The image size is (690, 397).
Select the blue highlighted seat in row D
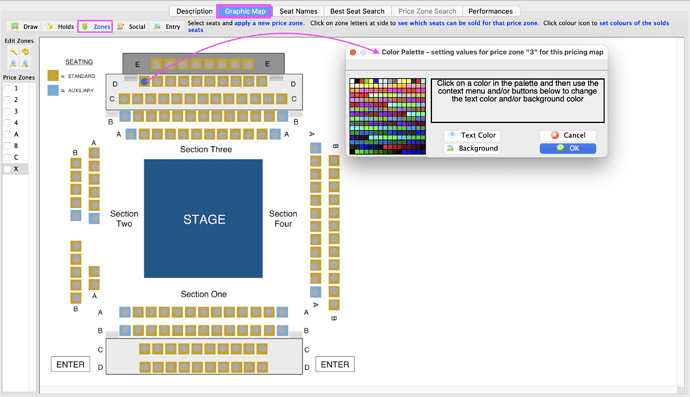(144, 81)
